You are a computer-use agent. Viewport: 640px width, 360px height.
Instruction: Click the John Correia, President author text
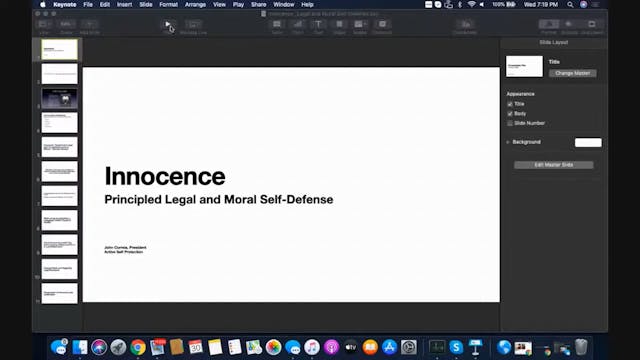pyautogui.click(x=125, y=247)
